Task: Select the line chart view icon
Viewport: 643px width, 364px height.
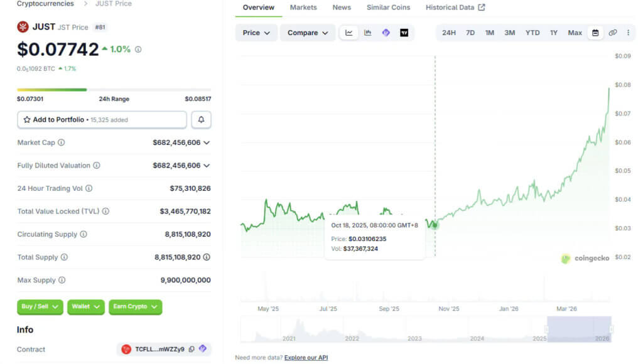Action: pos(349,33)
